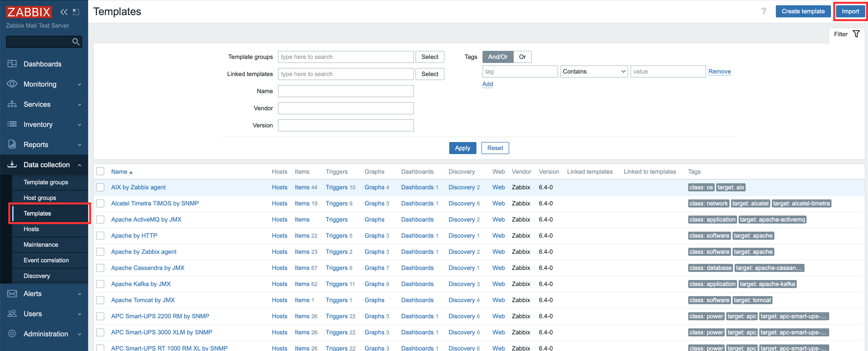Click the Alerts envelope icon
Image resolution: width=868 pixels, height=351 pixels.
click(x=12, y=293)
